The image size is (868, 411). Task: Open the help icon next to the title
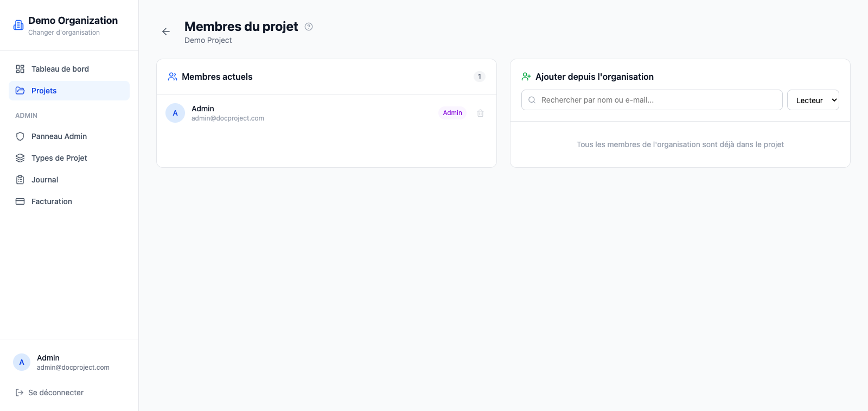click(x=309, y=27)
